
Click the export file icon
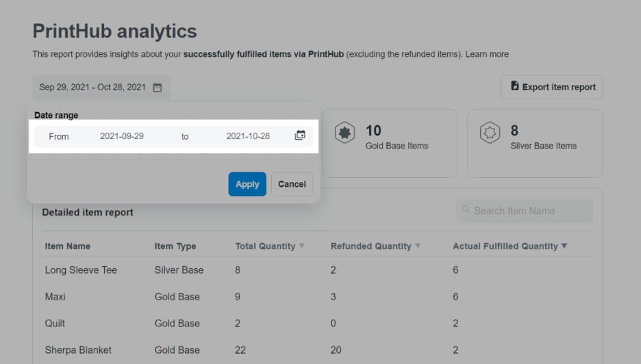click(514, 86)
